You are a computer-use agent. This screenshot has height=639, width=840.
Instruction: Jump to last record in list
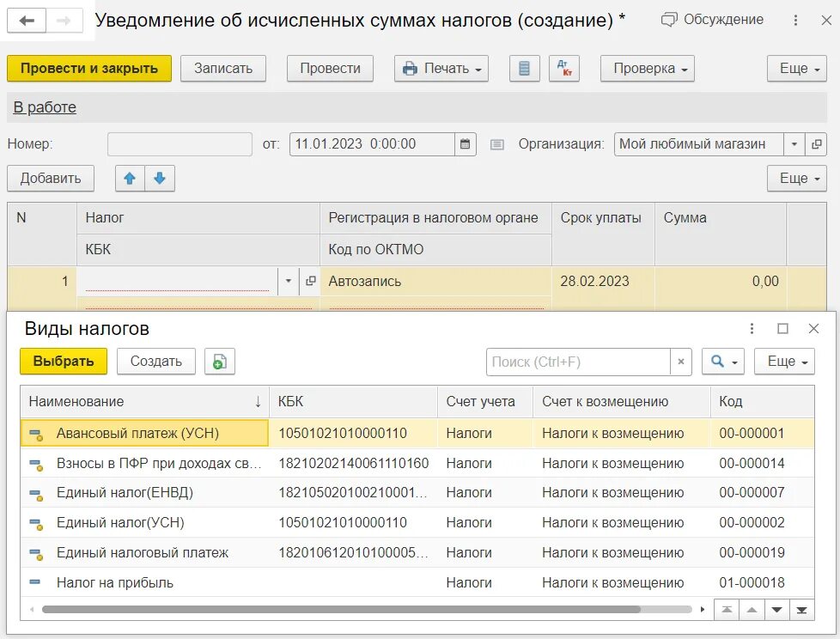(801, 610)
